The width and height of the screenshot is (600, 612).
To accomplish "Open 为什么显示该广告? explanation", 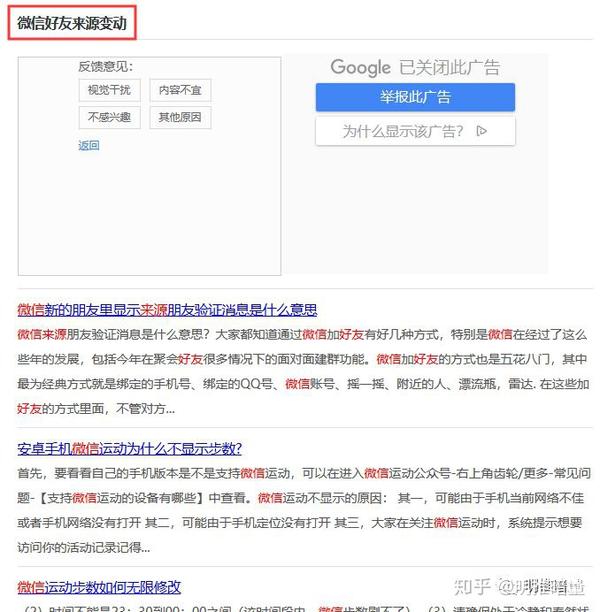I will click(x=415, y=132).
